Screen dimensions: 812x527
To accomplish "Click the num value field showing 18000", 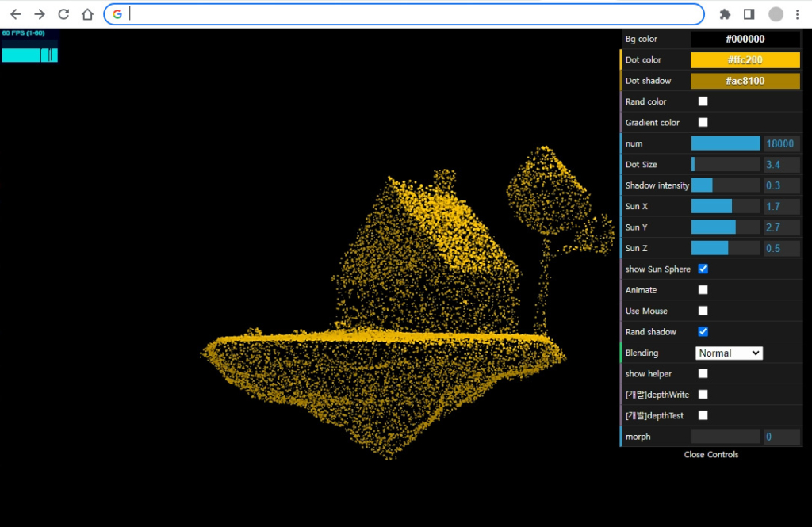I will (x=781, y=143).
